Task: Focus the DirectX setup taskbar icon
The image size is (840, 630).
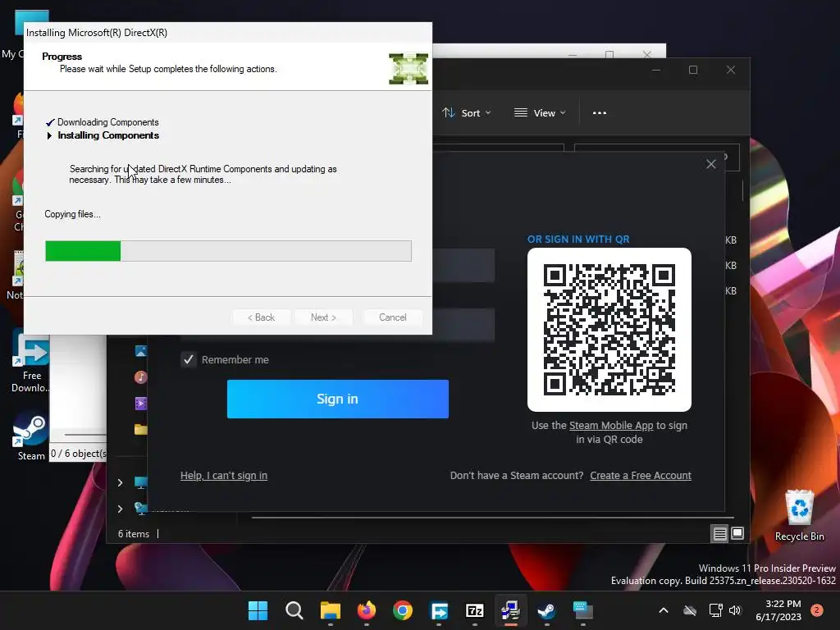Action: point(510,610)
